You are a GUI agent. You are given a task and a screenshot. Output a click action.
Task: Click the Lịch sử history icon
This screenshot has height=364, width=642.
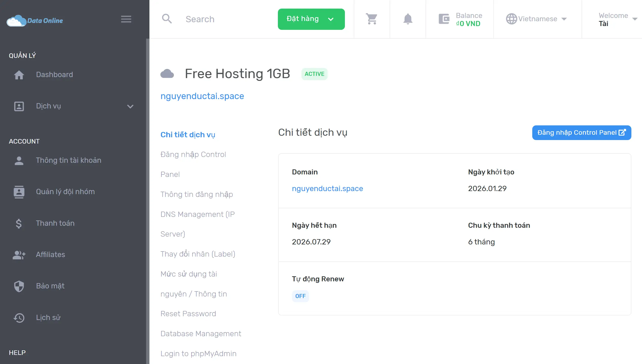[x=19, y=318]
